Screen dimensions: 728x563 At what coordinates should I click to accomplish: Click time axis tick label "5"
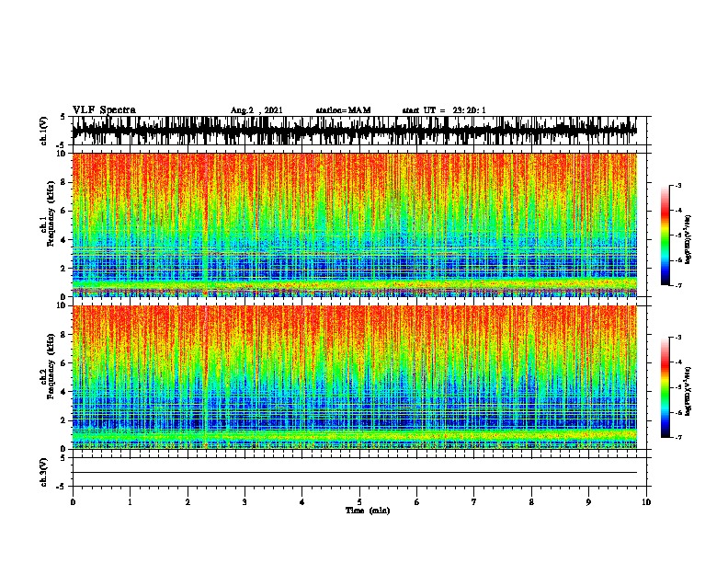tap(359, 502)
